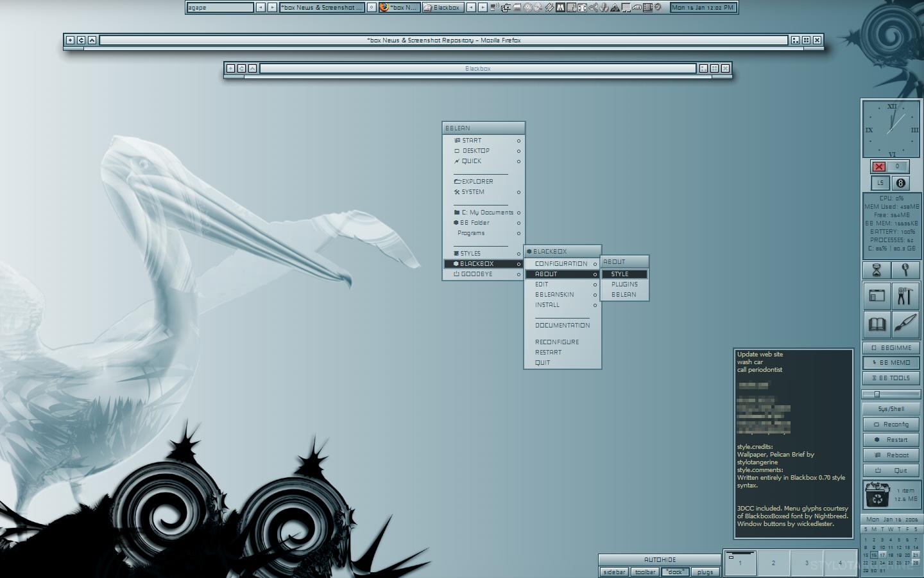
Task: Expand the GOODBYE submenu arrow
Action: point(518,274)
